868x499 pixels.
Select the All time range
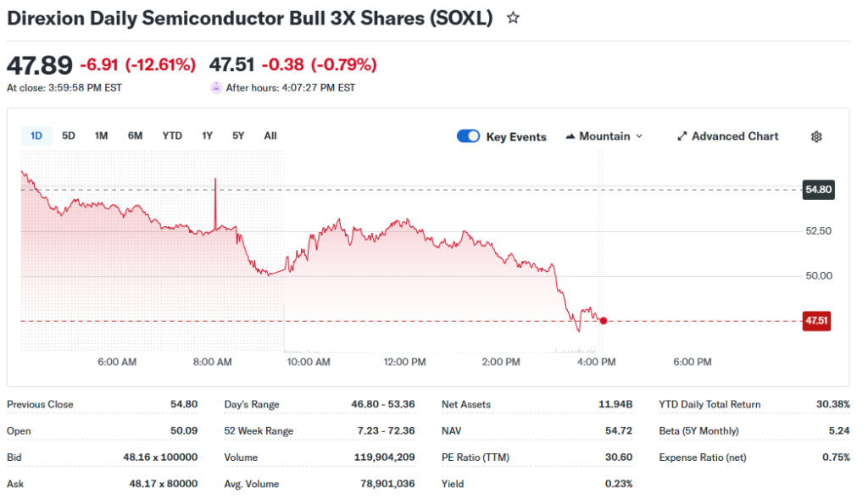(x=270, y=136)
